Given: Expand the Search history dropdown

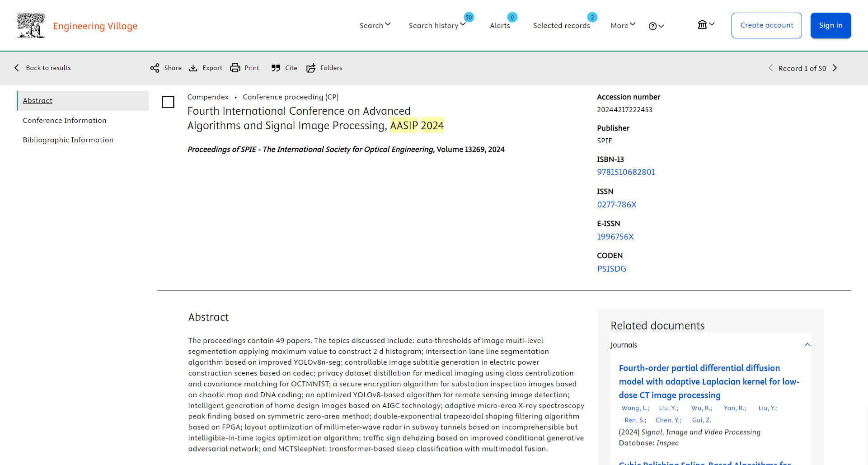Looking at the screenshot, I should [x=437, y=25].
